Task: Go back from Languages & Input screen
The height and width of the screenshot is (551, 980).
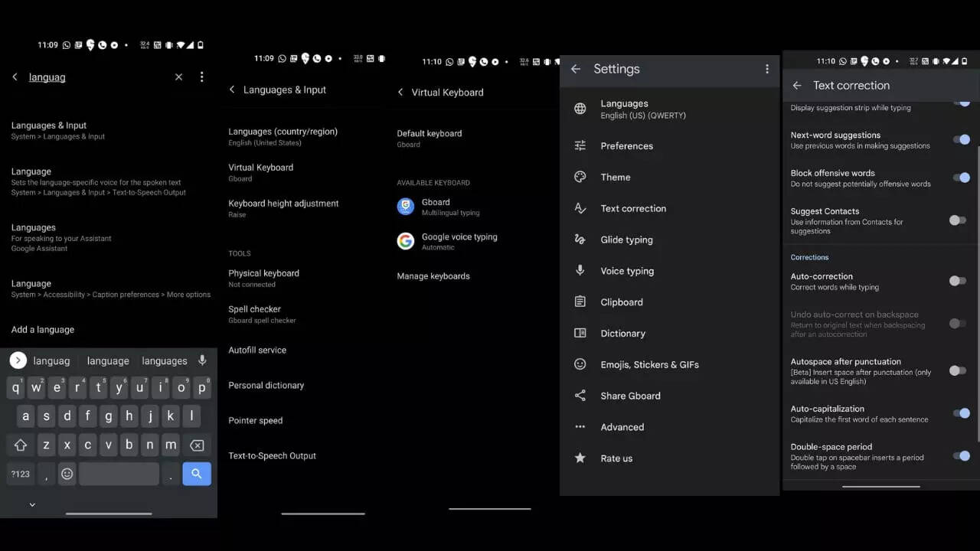Action: point(232,90)
